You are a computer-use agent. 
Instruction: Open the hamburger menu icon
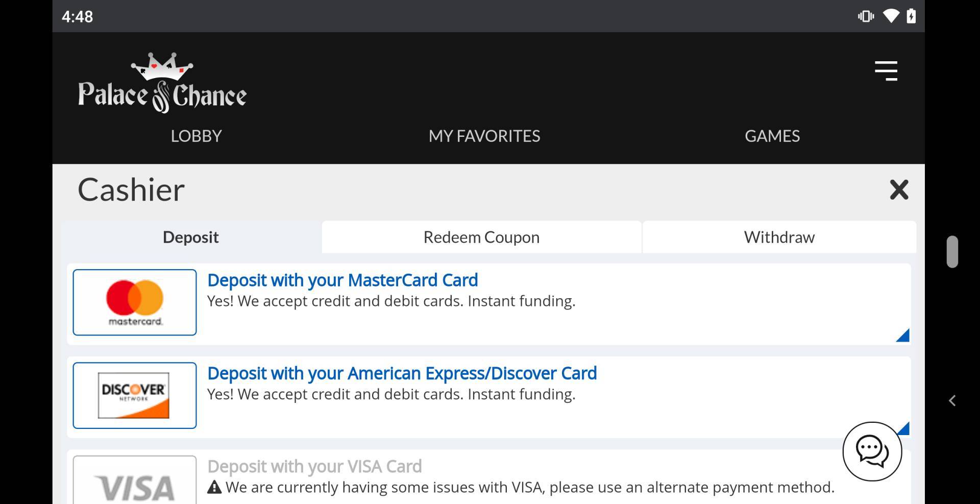tap(886, 71)
